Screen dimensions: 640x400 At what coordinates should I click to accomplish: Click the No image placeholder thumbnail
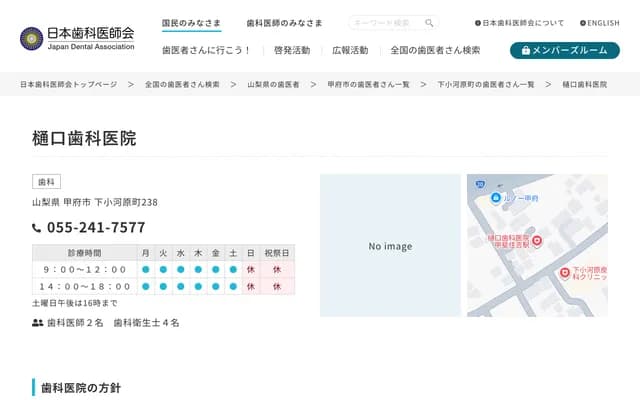click(x=390, y=246)
